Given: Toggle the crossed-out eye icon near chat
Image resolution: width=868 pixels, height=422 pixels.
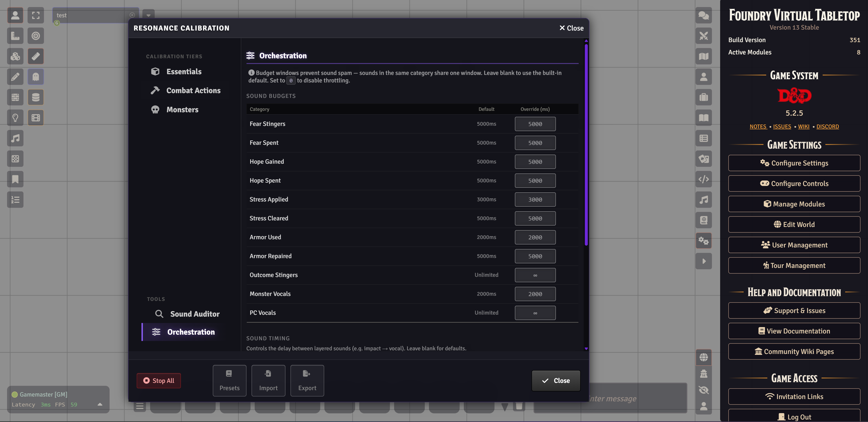Looking at the screenshot, I should pyautogui.click(x=704, y=390).
